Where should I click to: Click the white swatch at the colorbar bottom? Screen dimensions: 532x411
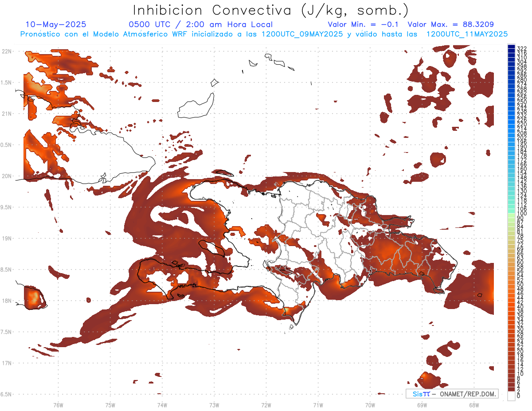pyautogui.click(x=512, y=396)
